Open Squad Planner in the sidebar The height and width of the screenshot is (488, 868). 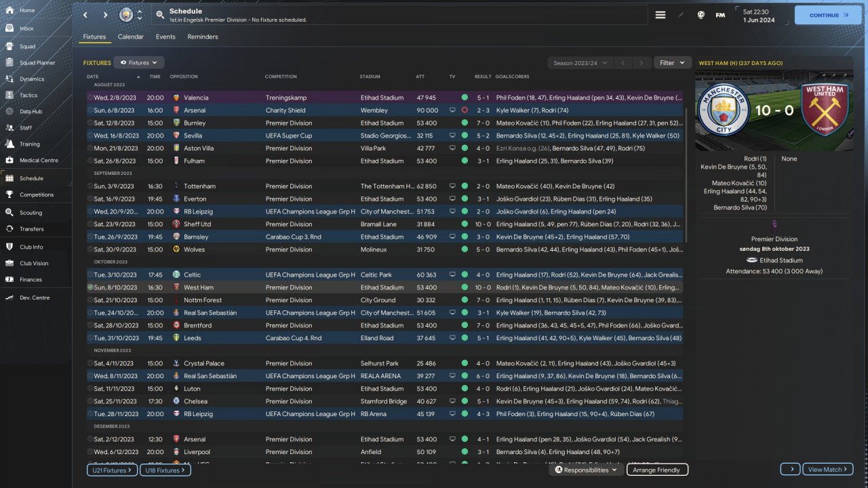[x=37, y=63]
